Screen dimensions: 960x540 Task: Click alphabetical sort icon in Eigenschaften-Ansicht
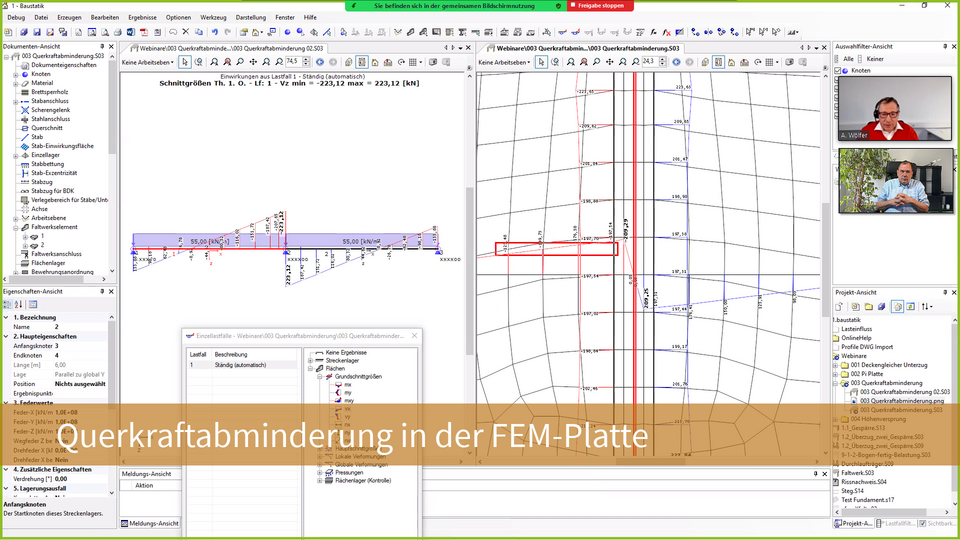click(x=20, y=304)
